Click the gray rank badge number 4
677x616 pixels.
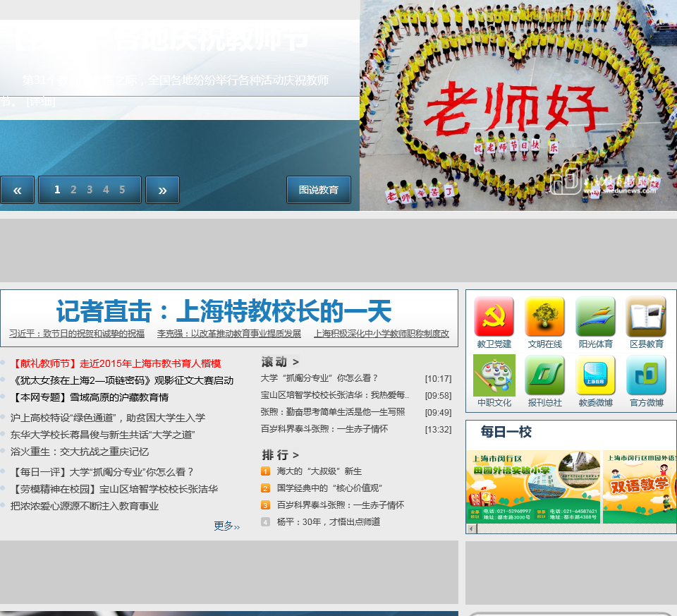click(x=266, y=522)
